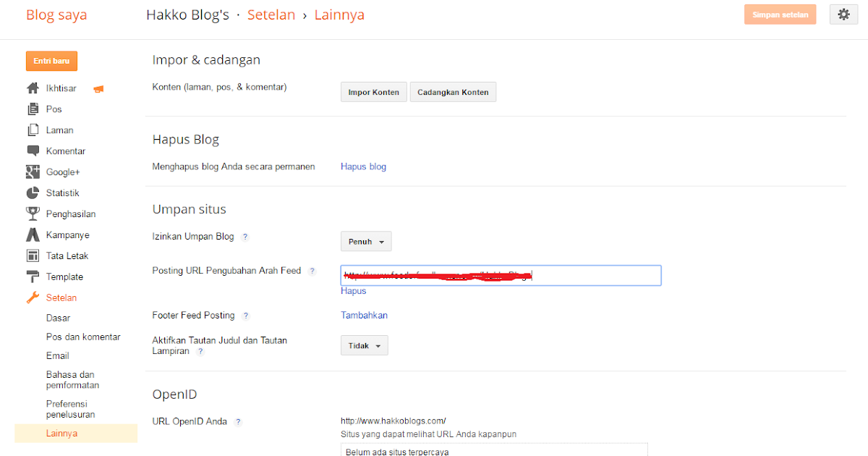Screen dimensions: 868x456
Task: Expand the Tidak dropdown for Tautan Judul
Action: 364,345
